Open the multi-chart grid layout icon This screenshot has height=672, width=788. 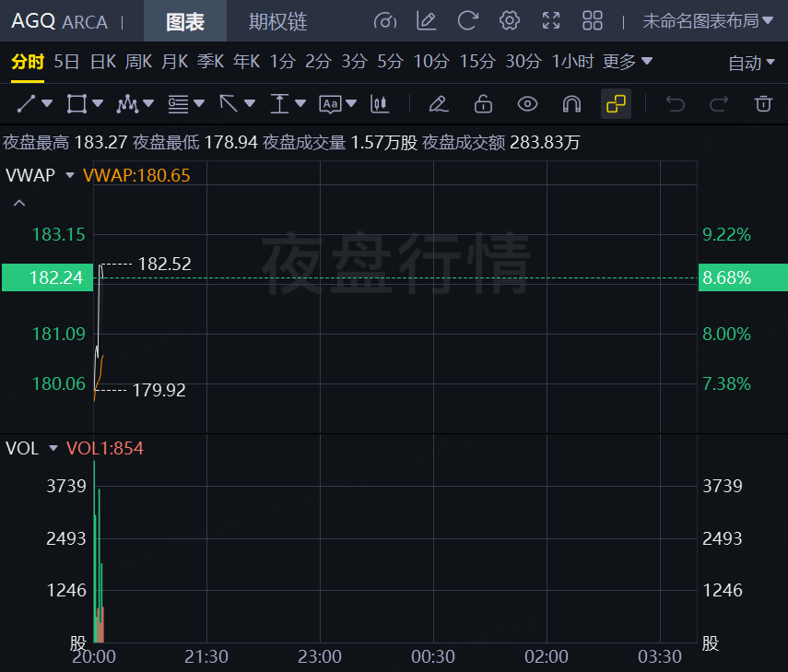[x=593, y=21]
